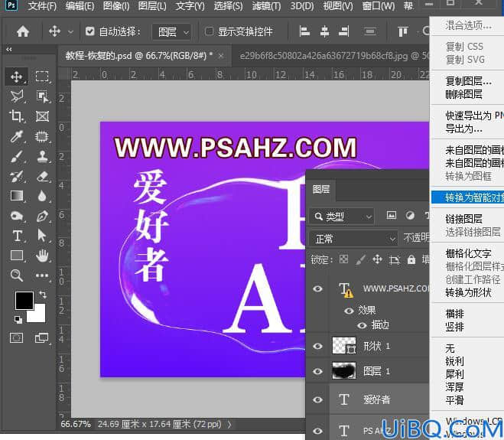Select the Crop tool
504x440 pixels.
(x=16, y=116)
